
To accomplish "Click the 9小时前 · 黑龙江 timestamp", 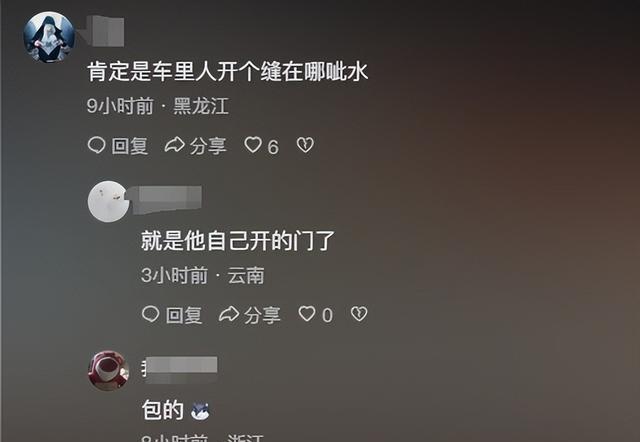I will tap(158, 106).
